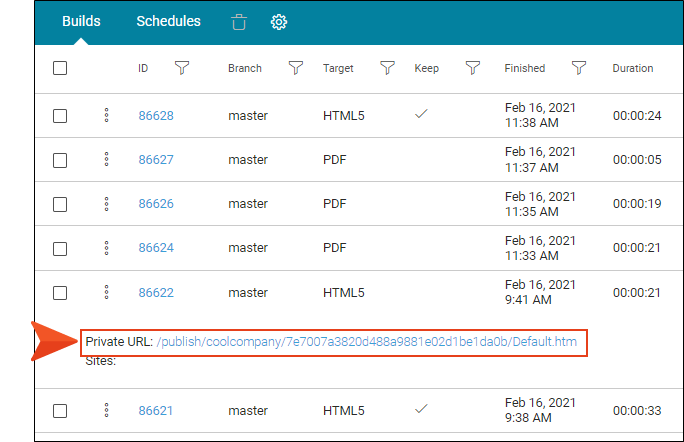684x442 pixels.
Task: Click the duration 00:00:05 cell
Action: [637, 160]
